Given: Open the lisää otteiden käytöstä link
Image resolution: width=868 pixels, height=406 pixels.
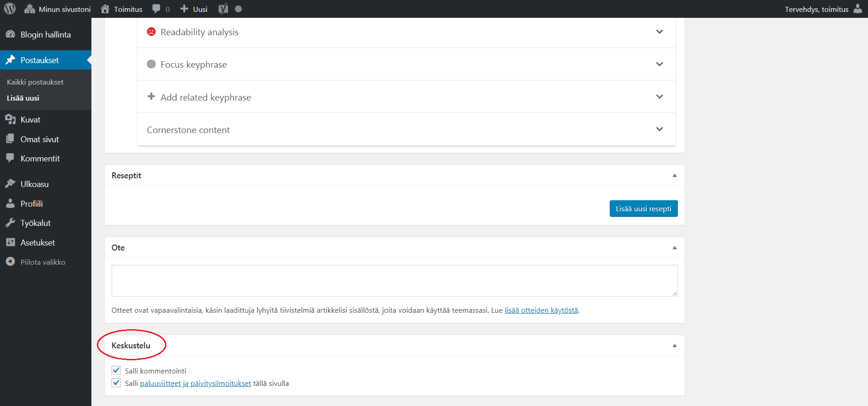Looking at the screenshot, I should [x=541, y=310].
